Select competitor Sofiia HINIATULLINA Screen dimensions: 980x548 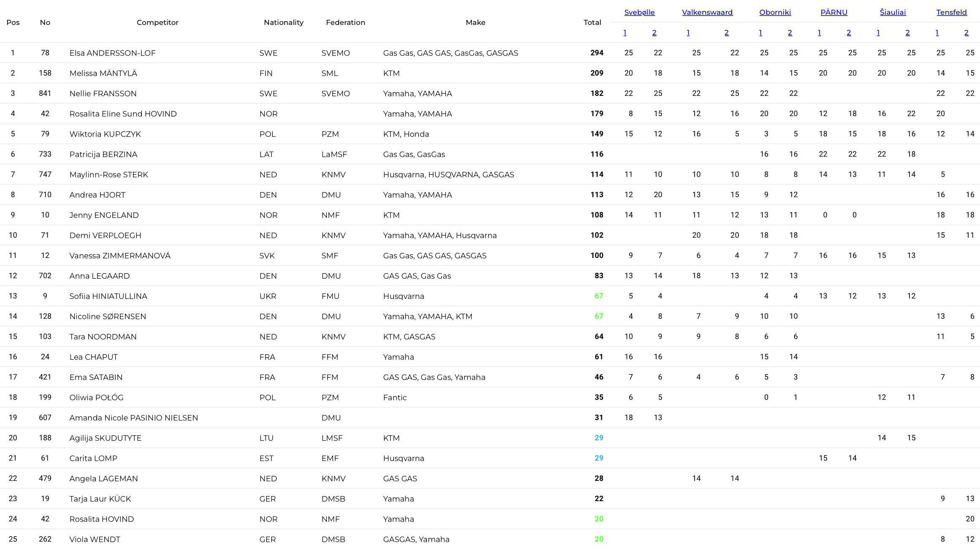coord(108,296)
